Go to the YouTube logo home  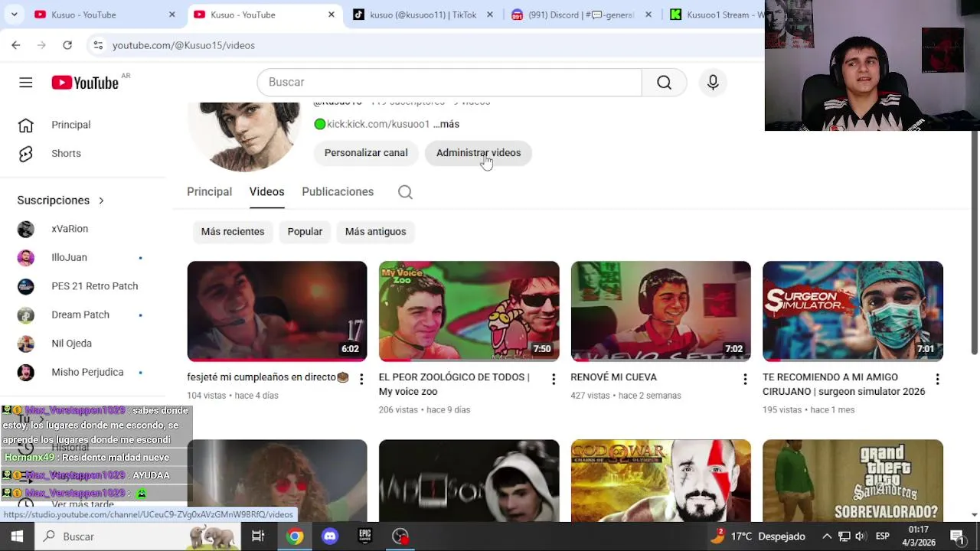tap(85, 83)
